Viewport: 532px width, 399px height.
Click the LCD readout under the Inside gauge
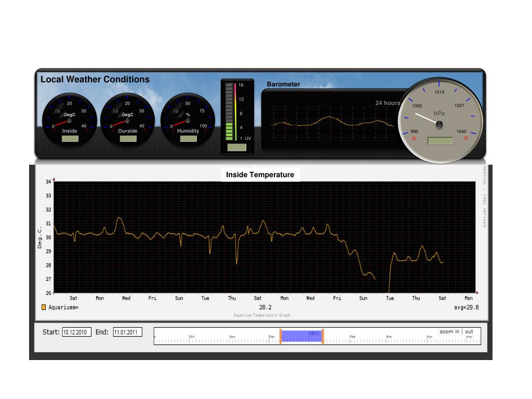pyautogui.click(x=70, y=138)
